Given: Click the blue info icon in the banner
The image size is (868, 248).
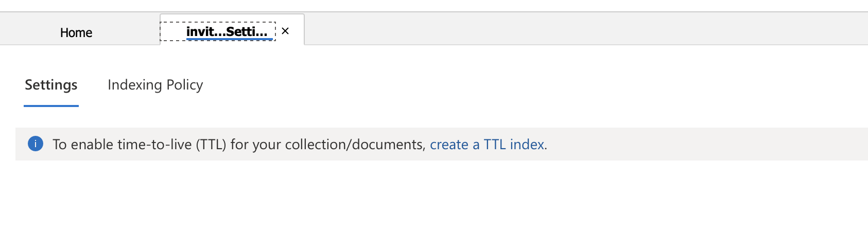Looking at the screenshot, I should 35,144.
